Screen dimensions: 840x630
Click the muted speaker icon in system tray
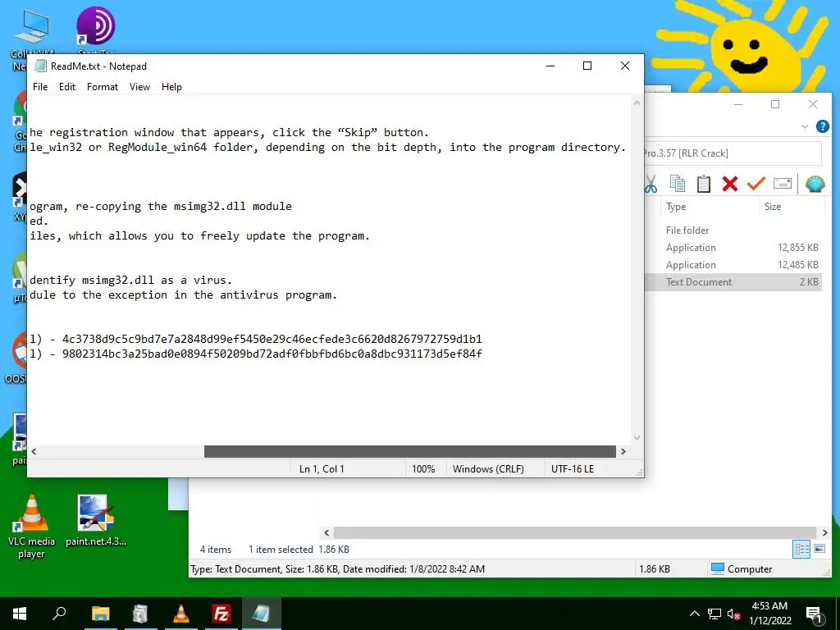733,614
